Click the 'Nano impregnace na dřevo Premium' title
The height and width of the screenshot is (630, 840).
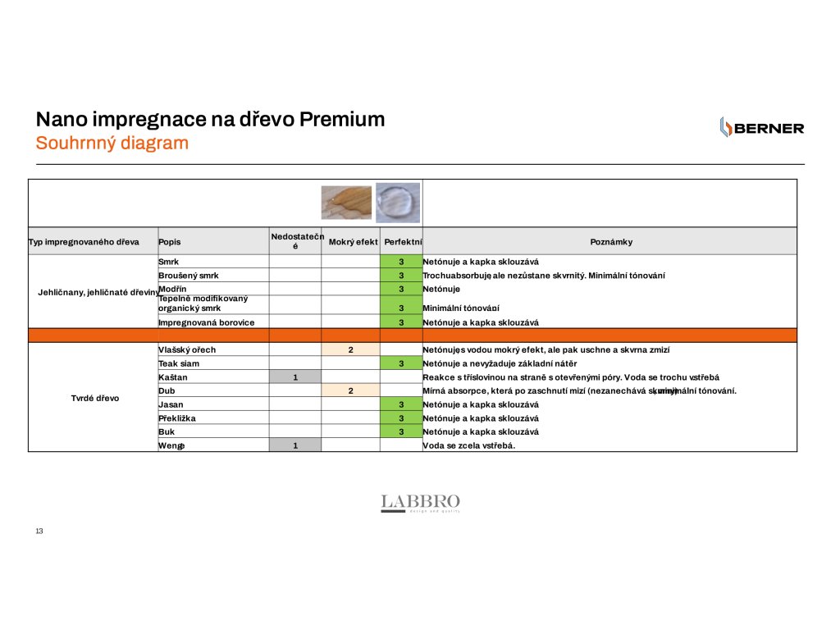pyautogui.click(x=211, y=119)
